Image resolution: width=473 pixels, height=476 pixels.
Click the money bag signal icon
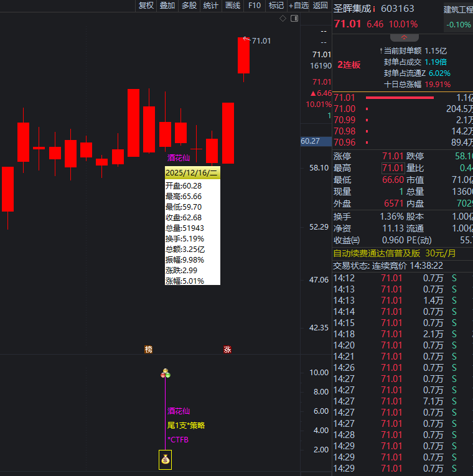coord(165,460)
